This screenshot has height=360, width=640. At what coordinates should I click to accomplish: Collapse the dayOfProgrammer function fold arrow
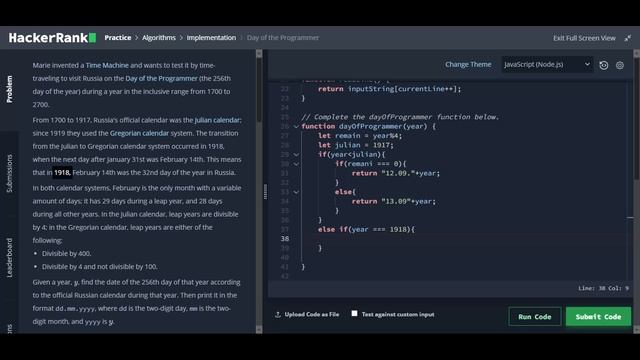pos(296,127)
